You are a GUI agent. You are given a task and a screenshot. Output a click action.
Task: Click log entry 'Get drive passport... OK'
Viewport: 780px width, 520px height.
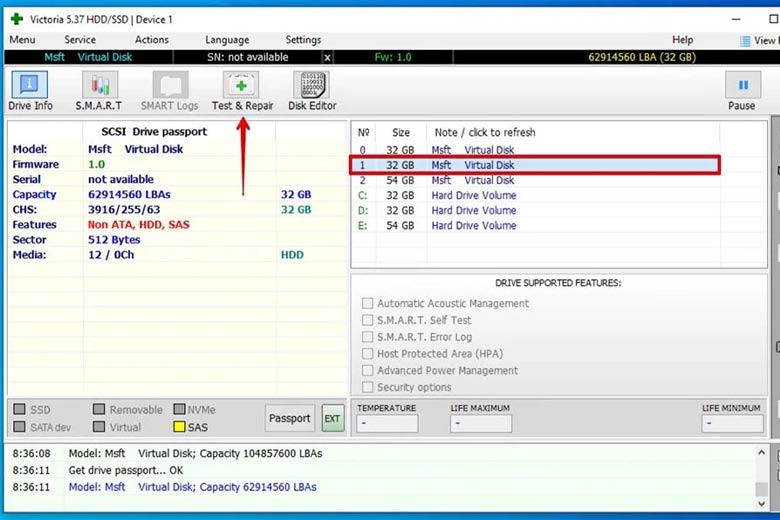[126, 470]
